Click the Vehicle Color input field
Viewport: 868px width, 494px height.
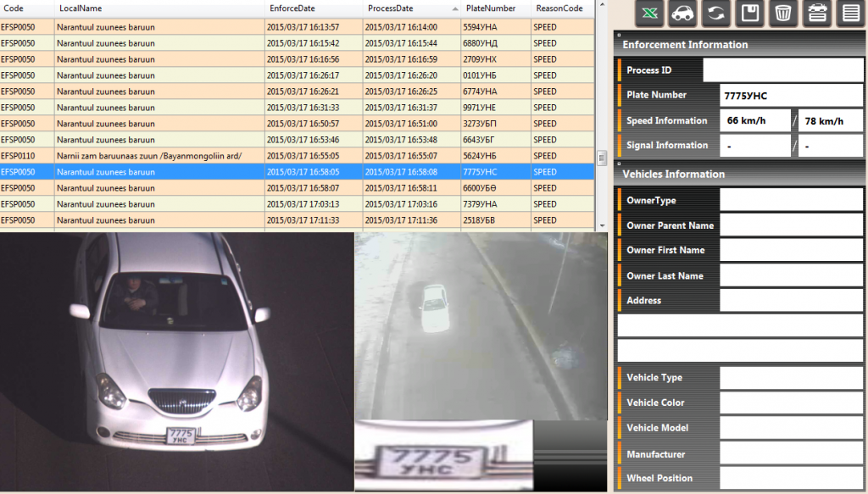790,402
